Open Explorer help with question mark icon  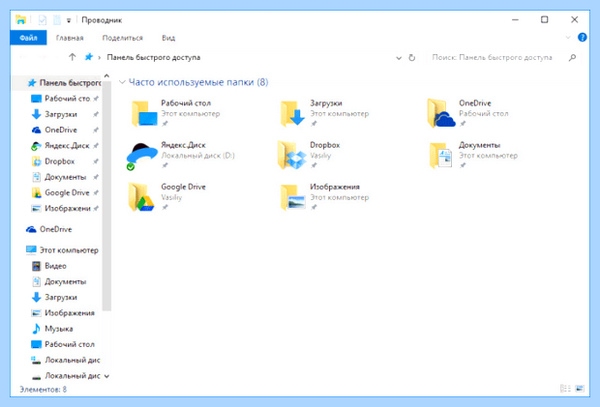coord(582,37)
